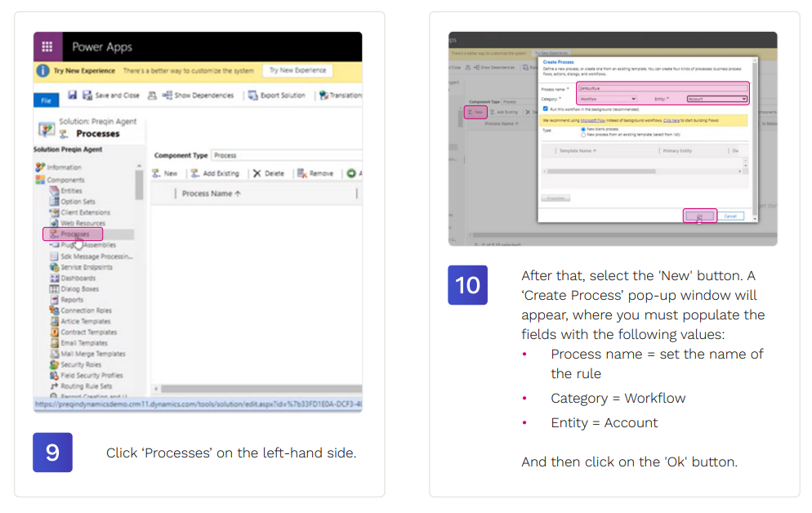Click OK in Create Process dialog
Image resolution: width=812 pixels, height=513 pixels.
pyautogui.click(x=699, y=216)
